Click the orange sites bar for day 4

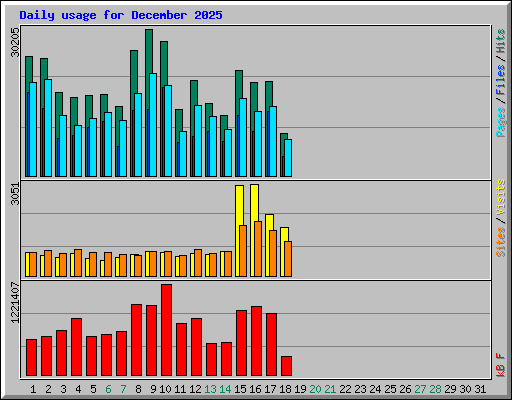[x=78, y=263]
